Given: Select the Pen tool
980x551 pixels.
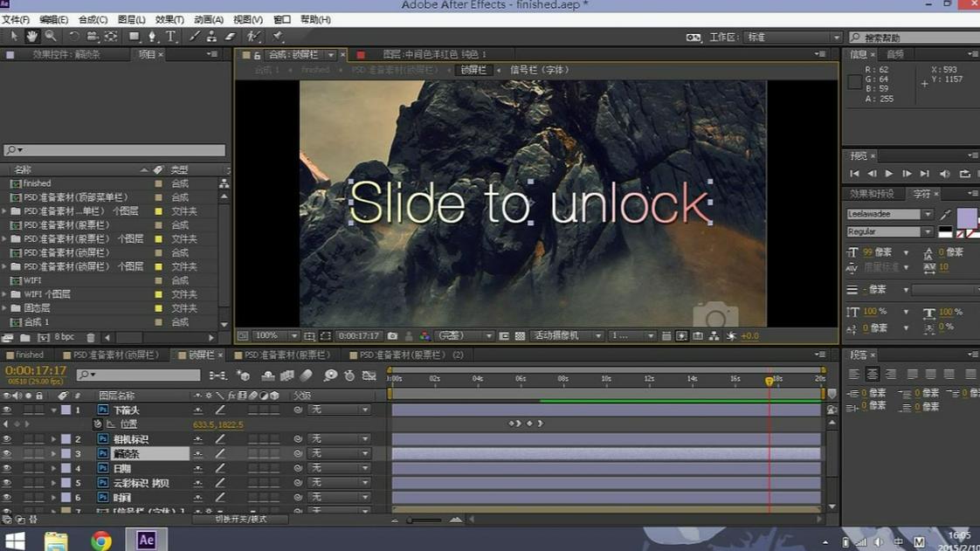Looking at the screenshot, I should pos(153,36).
